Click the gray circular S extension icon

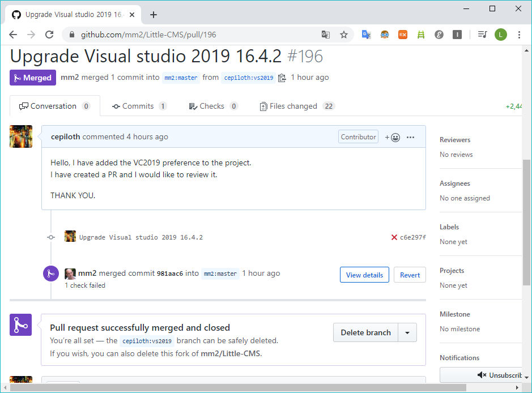439,35
